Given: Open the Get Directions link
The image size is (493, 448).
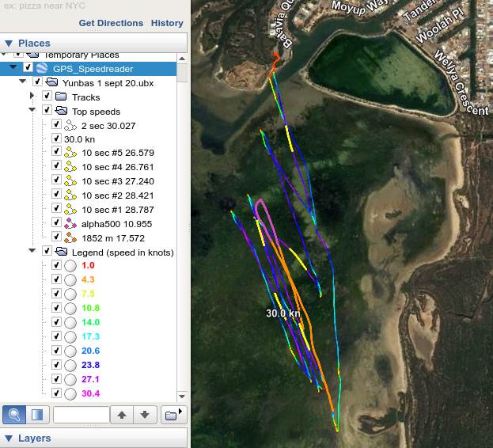Looking at the screenshot, I should 111,24.
